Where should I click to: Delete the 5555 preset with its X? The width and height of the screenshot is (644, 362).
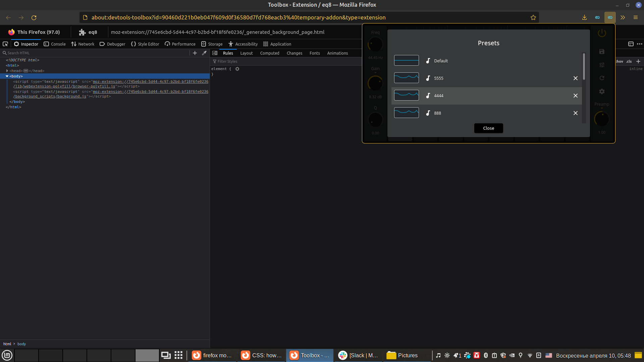[576, 78]
